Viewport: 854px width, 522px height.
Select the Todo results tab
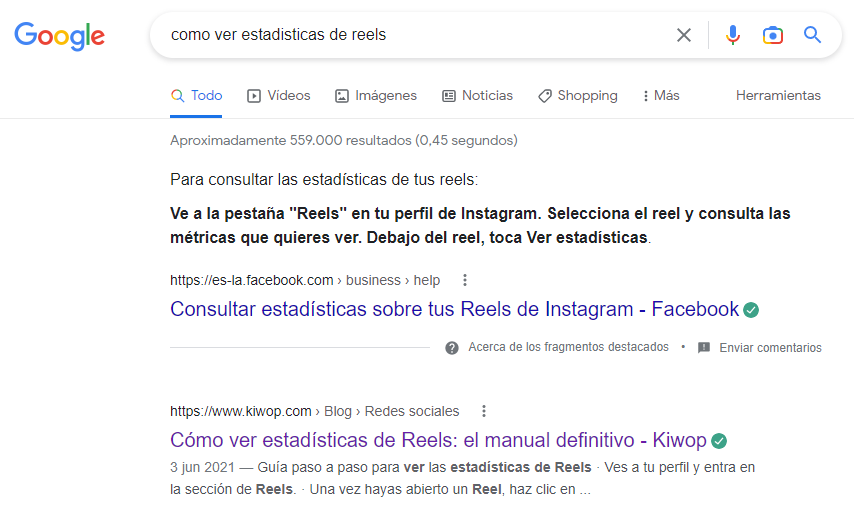tap(196, 96)
